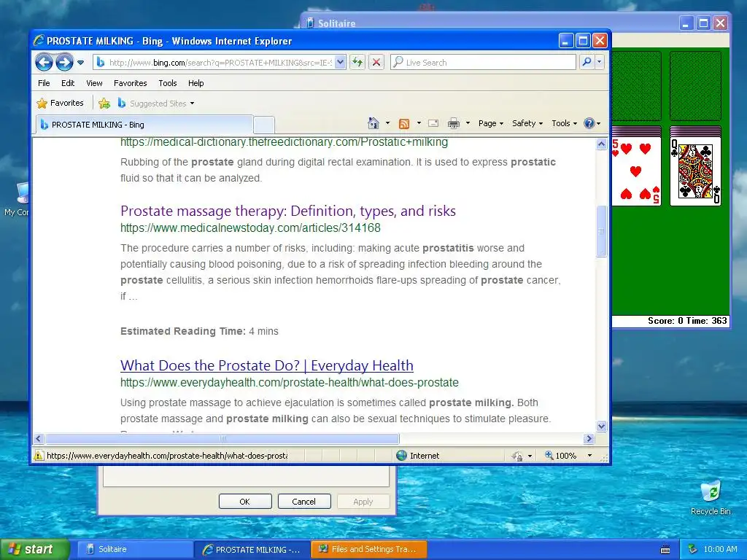Image resolution: width=747 pixels, height=560 pixels.
Task: Click the Windows start button
Action: click(34, 550)
